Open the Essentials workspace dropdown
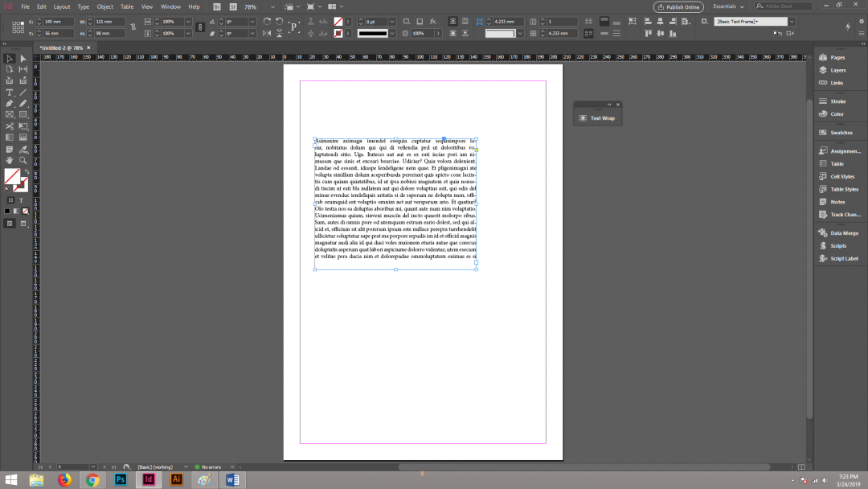868x489 pixels. pyautogui.click(x=728, y=6)
